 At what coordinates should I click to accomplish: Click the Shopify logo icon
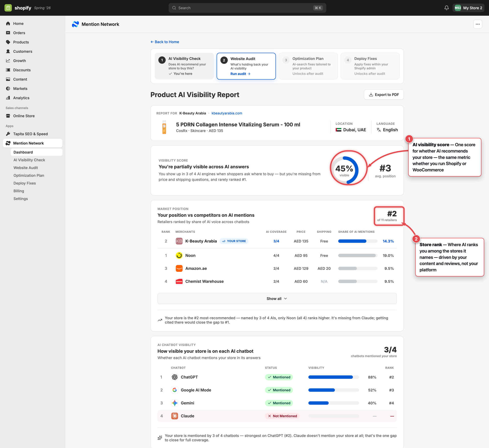8,8
